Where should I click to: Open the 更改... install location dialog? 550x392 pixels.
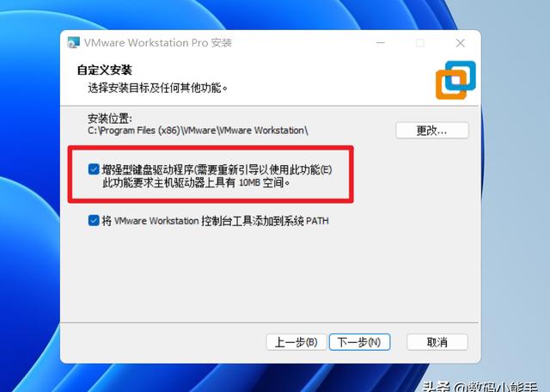[431, 131]
